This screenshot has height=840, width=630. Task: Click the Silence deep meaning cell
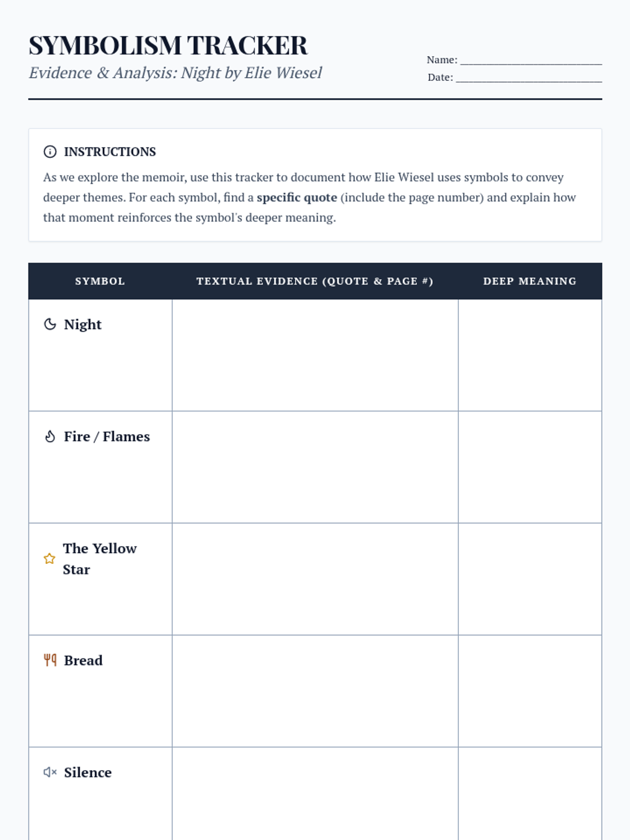[x=530, y=793]
